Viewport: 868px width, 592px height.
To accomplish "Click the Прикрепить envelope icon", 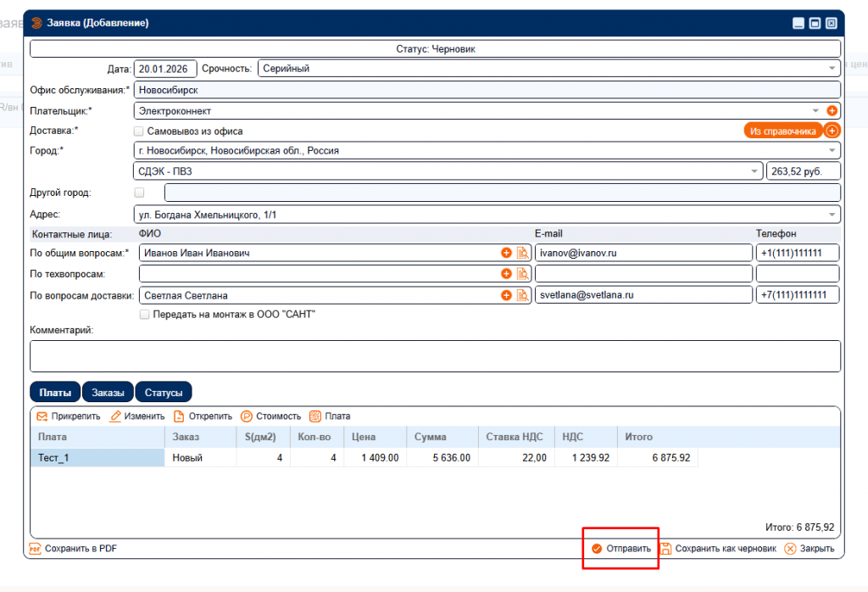I will 42,416.
